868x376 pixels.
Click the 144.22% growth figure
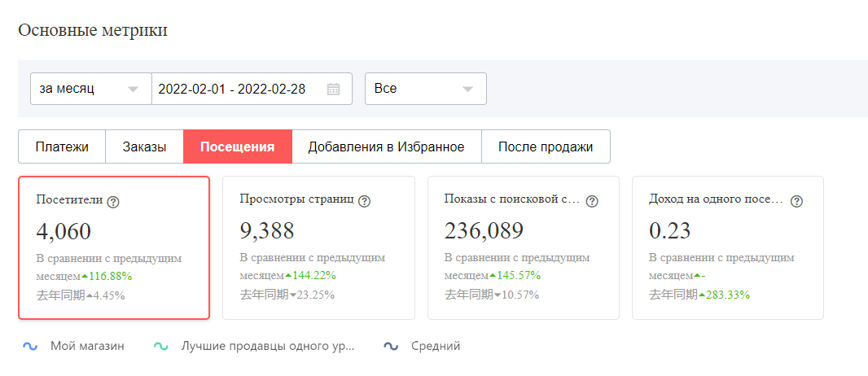click(313, 275)
